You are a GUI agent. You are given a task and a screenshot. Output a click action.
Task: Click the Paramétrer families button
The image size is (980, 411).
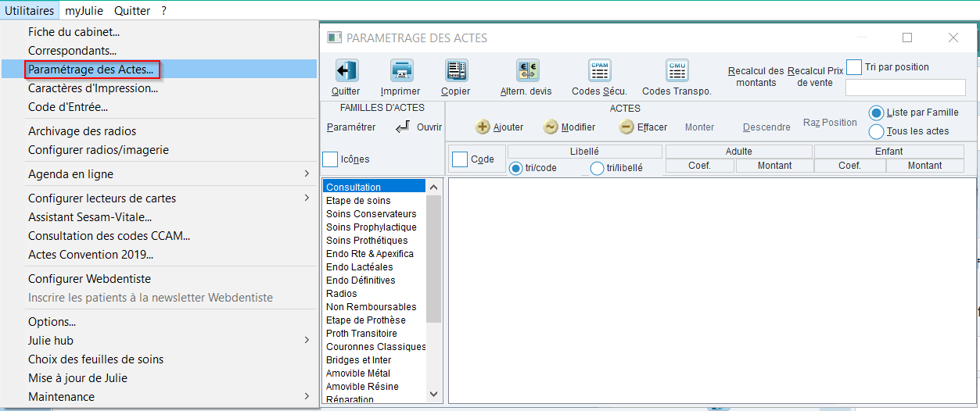351,127
